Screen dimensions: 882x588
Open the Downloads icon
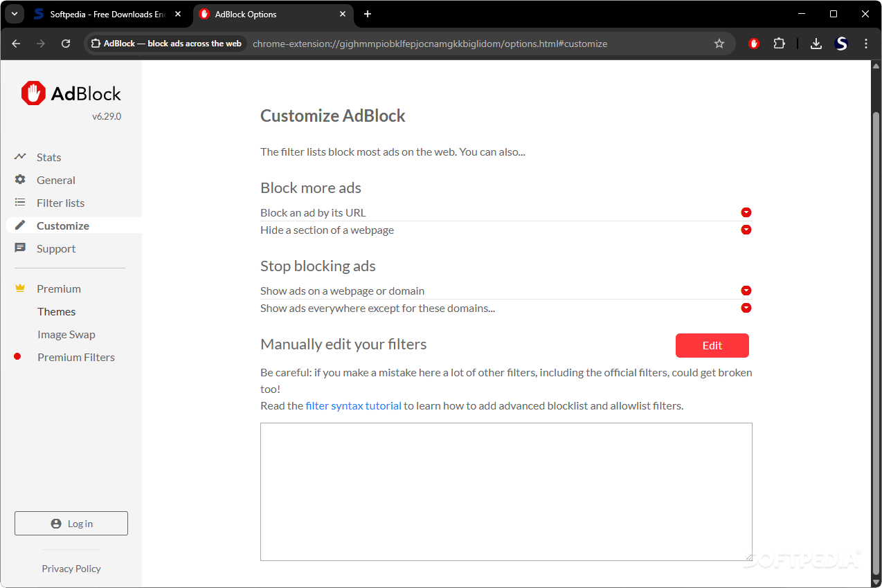816,43
